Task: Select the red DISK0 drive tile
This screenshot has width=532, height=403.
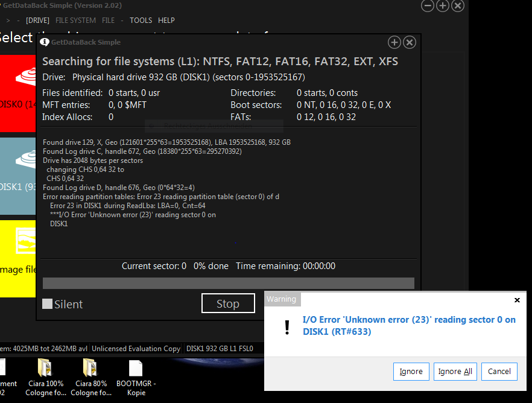Action: tap(17, 94)
